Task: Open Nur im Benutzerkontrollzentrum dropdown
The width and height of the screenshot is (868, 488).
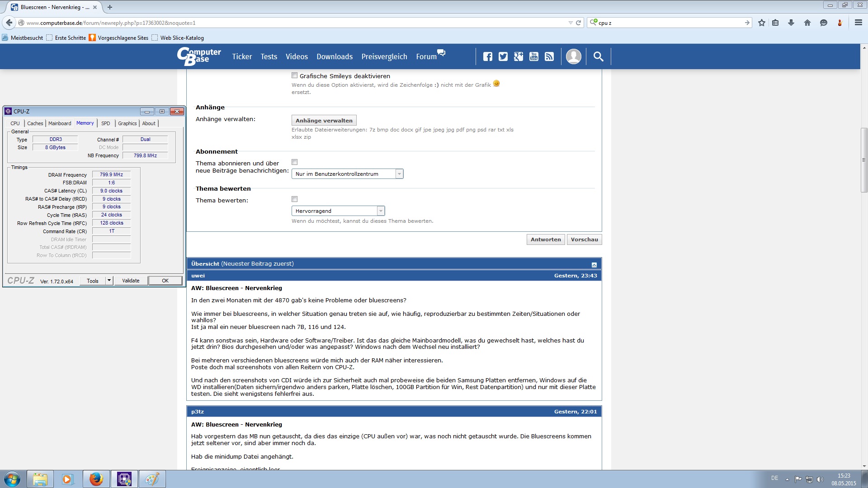Action: [x=347, y=174]
